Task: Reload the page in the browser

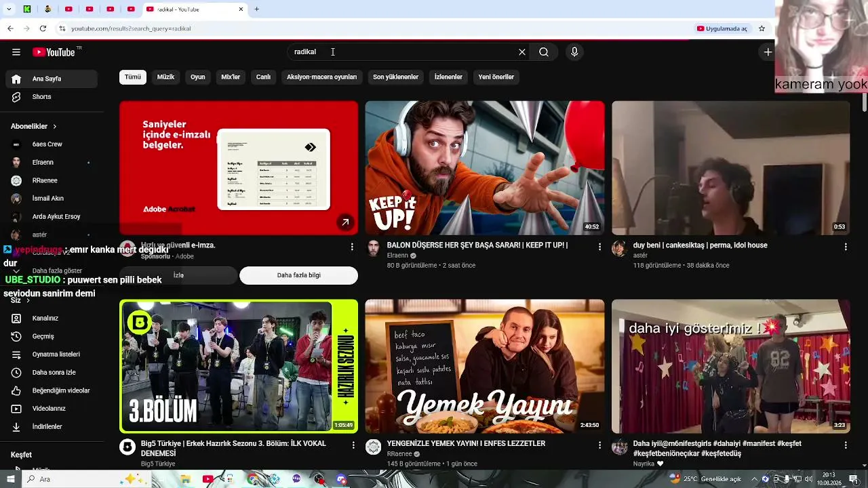Action: pyautogui.click(x=43, y=28)
